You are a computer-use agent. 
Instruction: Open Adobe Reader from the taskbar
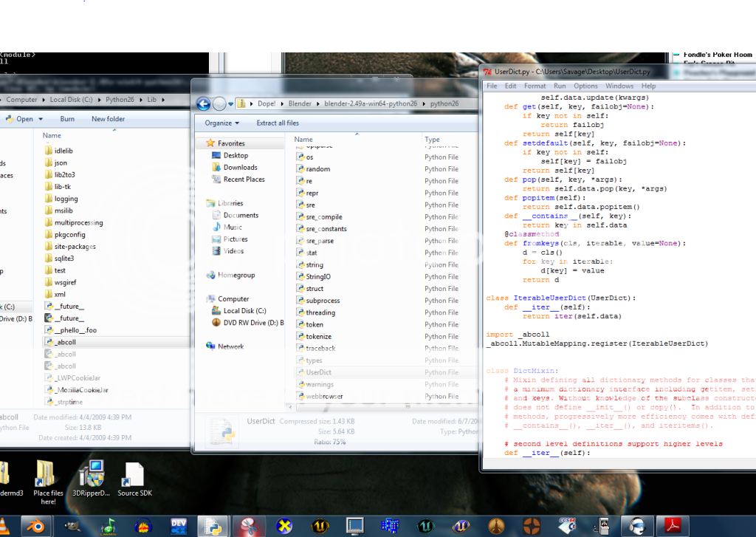point(673,525)
